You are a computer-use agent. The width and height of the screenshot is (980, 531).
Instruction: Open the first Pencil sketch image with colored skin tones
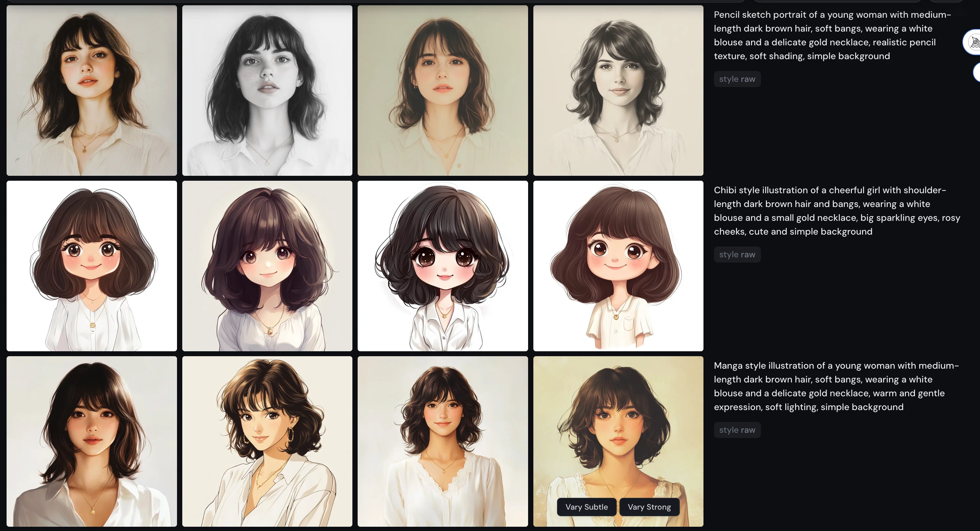[x=92, y=90]
